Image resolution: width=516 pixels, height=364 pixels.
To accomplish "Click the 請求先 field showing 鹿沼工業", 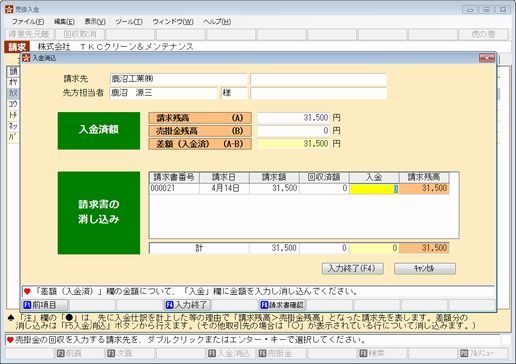I will pyautogui.click(x=179, y=79).
